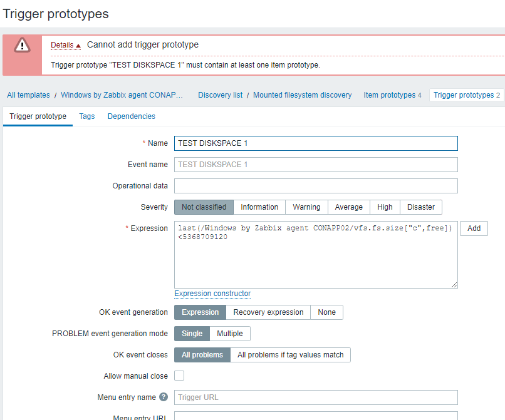Go to All templates breadcrumb
This screenshot has width=505, height=420.
pos(28,95)
